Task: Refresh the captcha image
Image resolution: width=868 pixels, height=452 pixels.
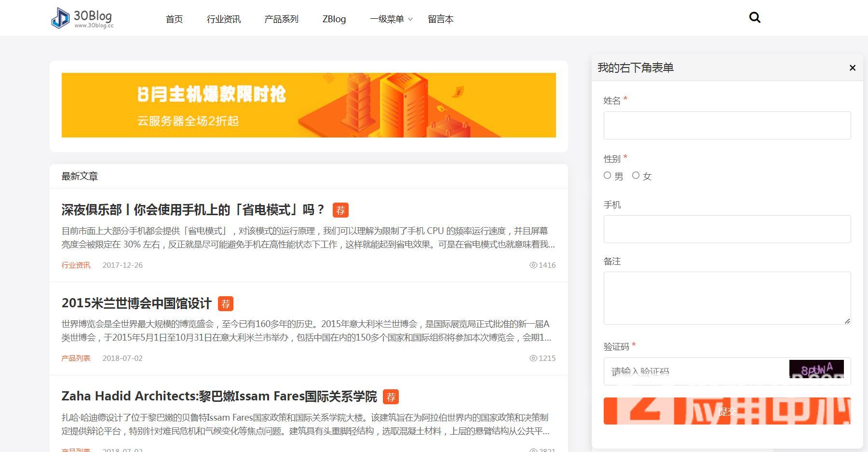Action: [x=816, y=369]
